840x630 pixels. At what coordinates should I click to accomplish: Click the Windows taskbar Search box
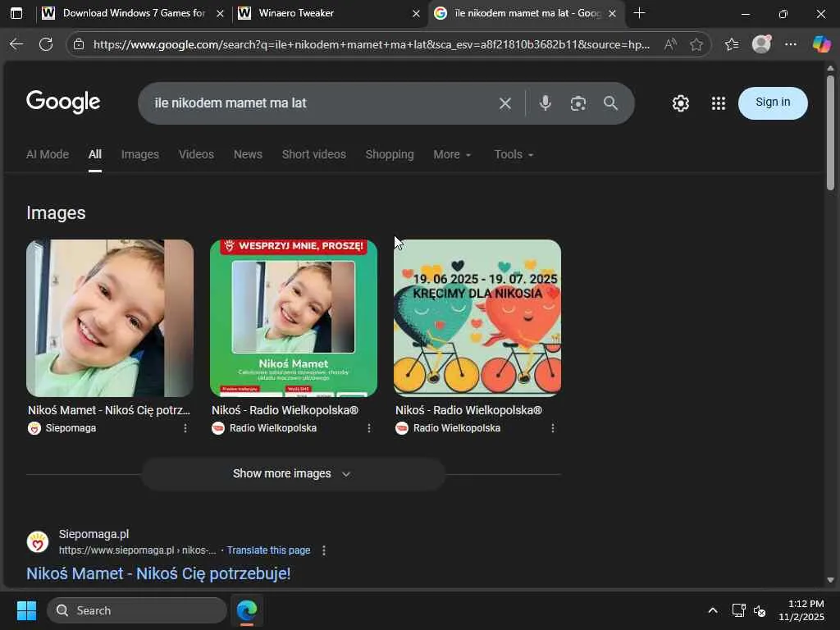pos(137,610)
